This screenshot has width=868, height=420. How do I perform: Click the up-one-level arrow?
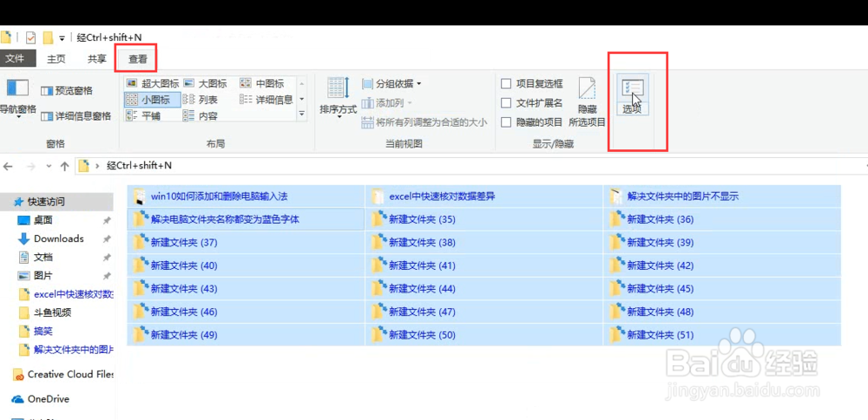[x=64, y=166]
